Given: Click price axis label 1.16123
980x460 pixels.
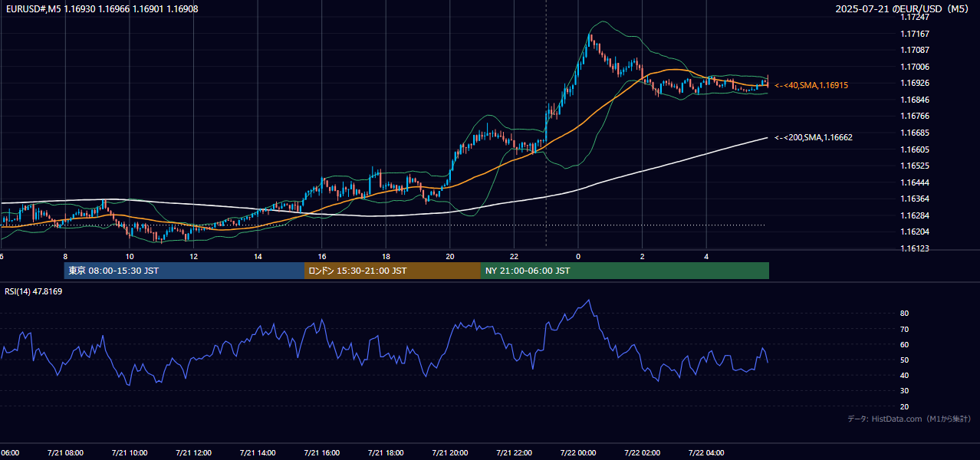Looking at the screenshot, I should (914, 248).
